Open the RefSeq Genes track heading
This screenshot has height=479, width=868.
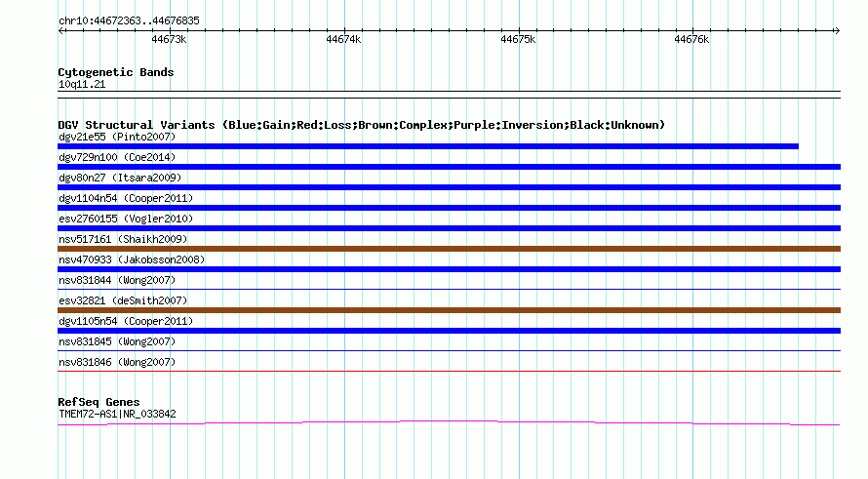pos(99,402)
